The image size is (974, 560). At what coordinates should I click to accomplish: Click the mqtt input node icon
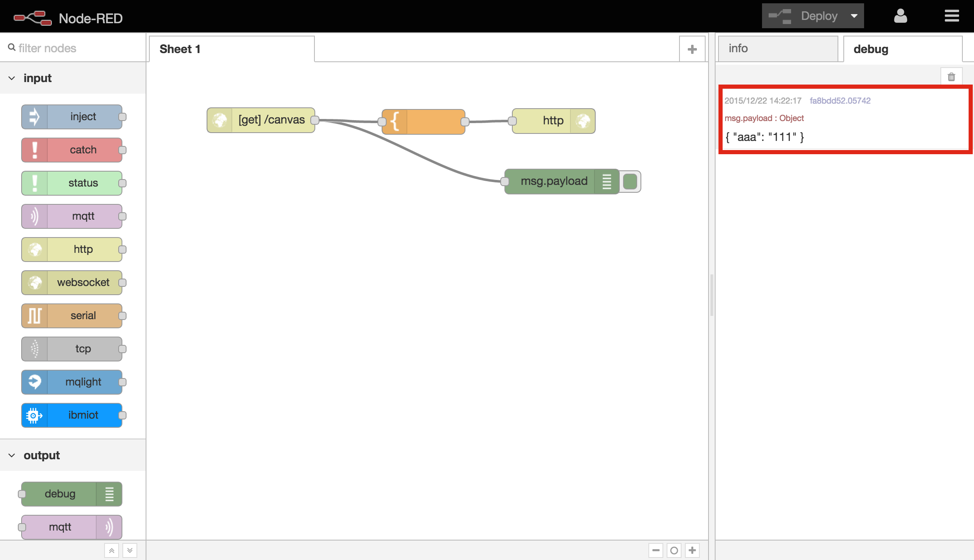tap(35, 216)
